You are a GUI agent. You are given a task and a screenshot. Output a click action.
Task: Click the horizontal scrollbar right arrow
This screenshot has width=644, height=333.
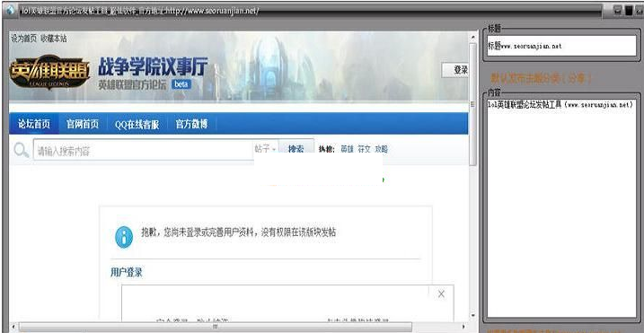coord(463,327)
